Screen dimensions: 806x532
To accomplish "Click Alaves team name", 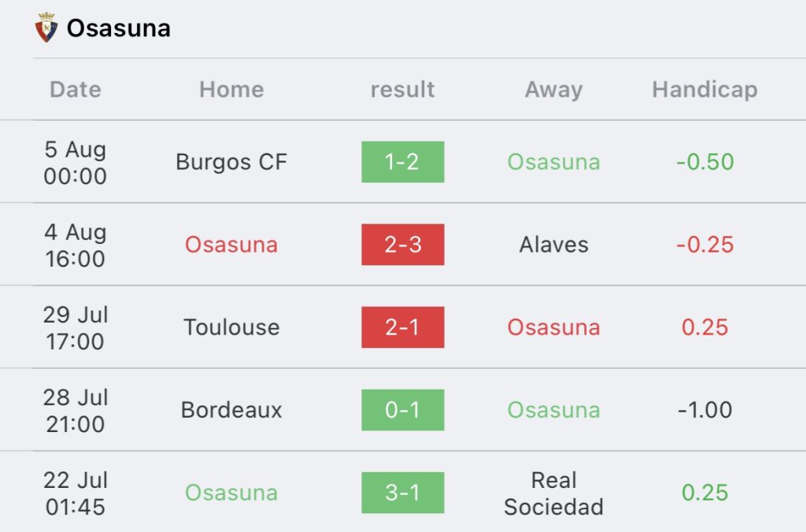I will (x=553, y=245).
